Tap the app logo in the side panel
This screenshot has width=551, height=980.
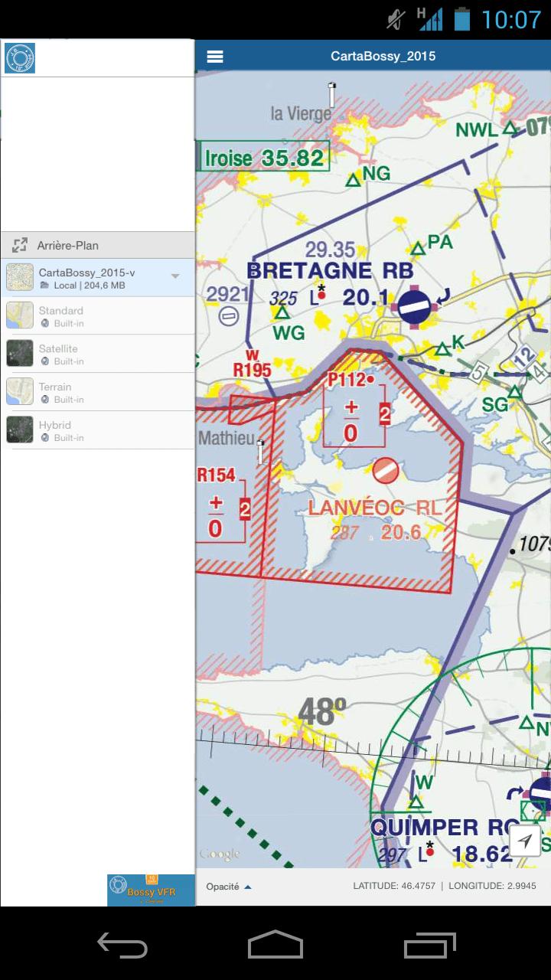(20, 58)
